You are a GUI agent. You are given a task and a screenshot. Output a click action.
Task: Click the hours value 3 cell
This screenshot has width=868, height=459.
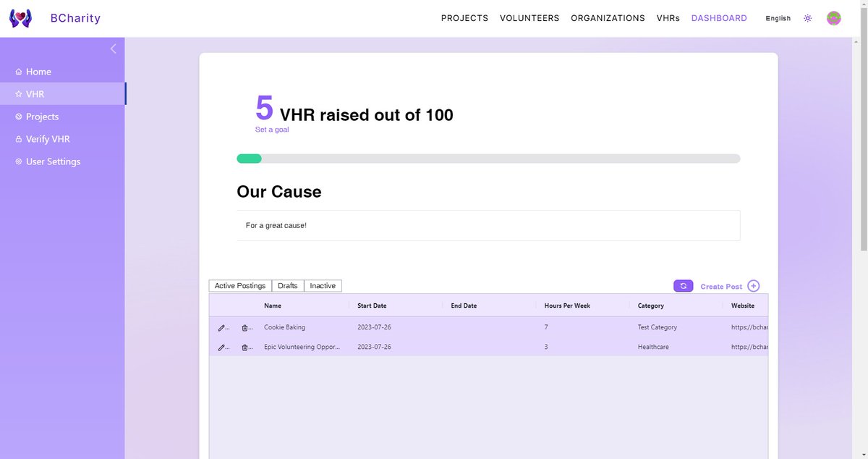546,347
